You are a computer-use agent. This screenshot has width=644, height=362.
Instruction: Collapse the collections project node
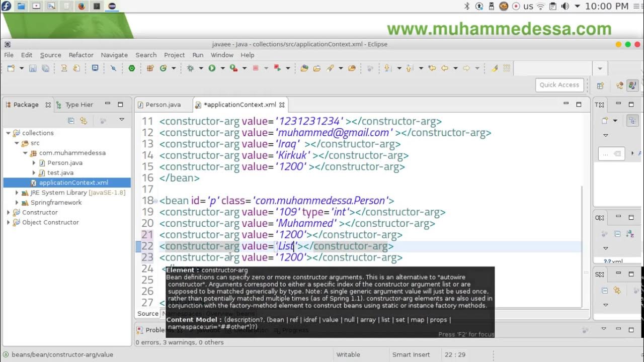(8, 133)
